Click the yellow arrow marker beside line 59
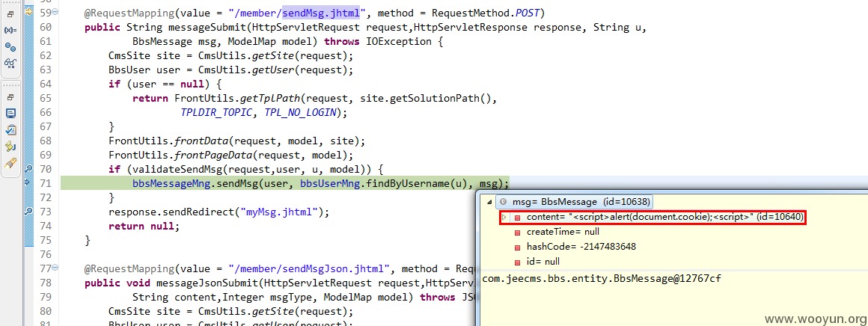868x326 pixels. point(28,10)
